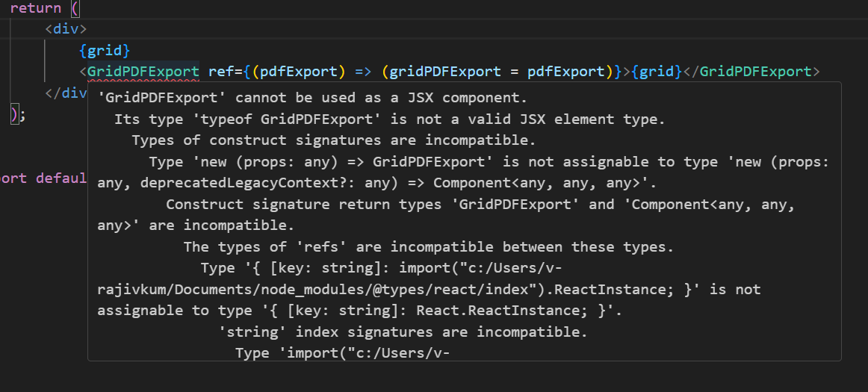
Task: Click the {grid} expression on its own line
Action: tap(105, 51)
